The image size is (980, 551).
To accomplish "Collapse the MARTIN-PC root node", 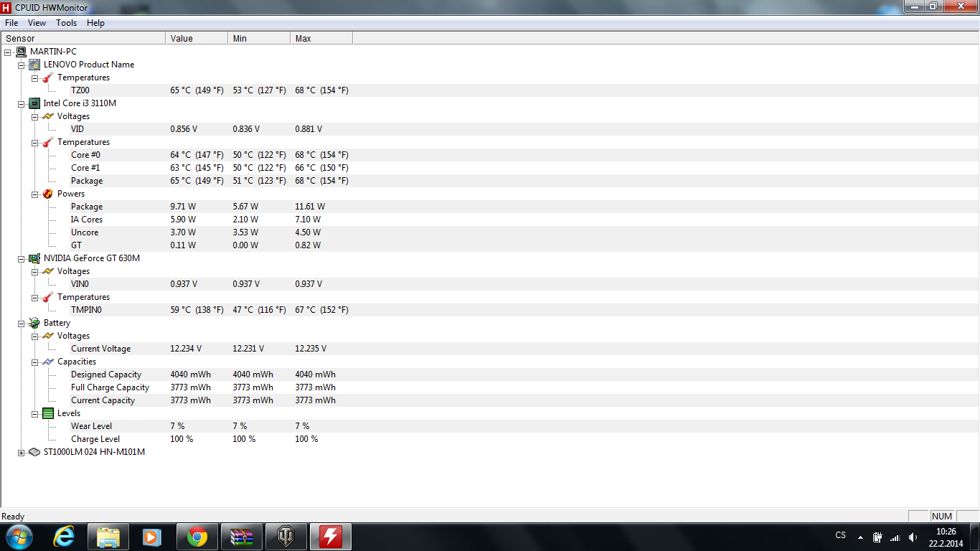I will (7, 52).
